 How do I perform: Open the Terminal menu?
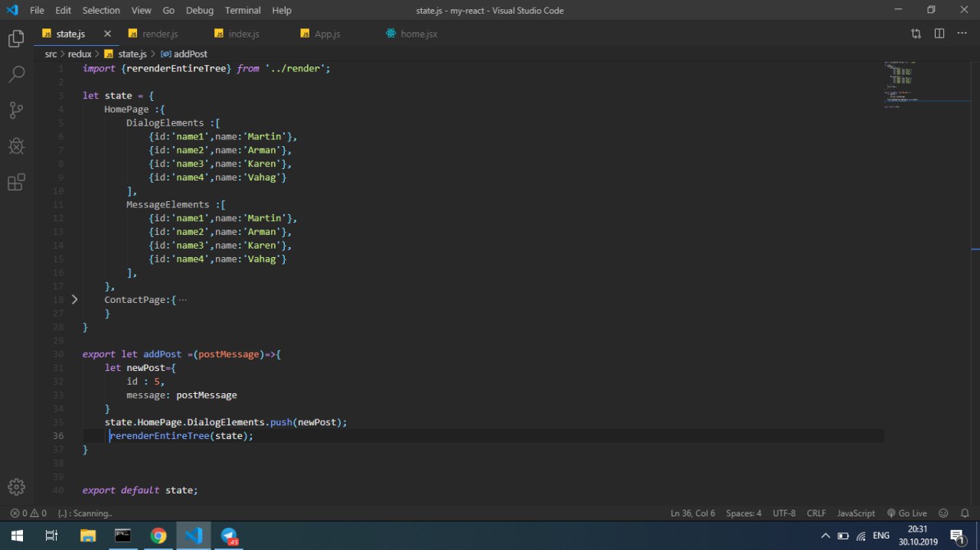242,10
